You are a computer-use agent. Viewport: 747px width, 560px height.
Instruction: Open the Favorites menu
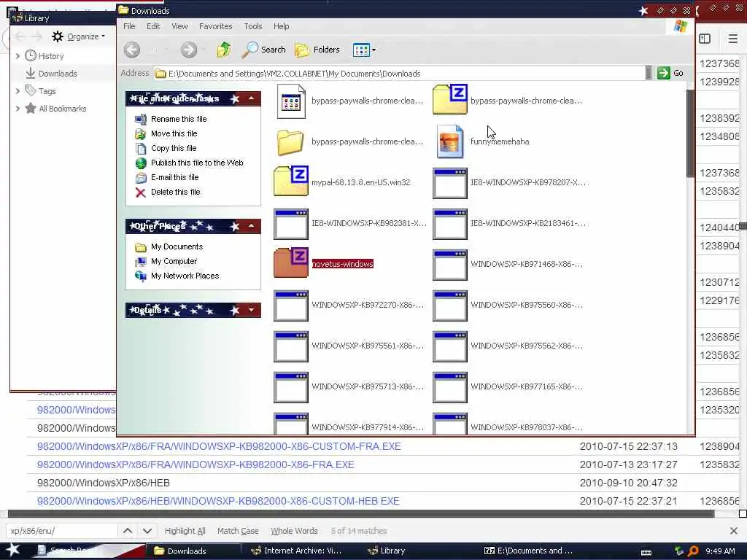(215, 26)
